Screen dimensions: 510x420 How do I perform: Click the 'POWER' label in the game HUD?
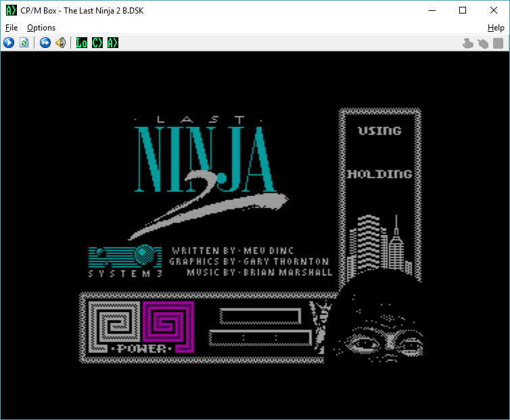(141, 349)
